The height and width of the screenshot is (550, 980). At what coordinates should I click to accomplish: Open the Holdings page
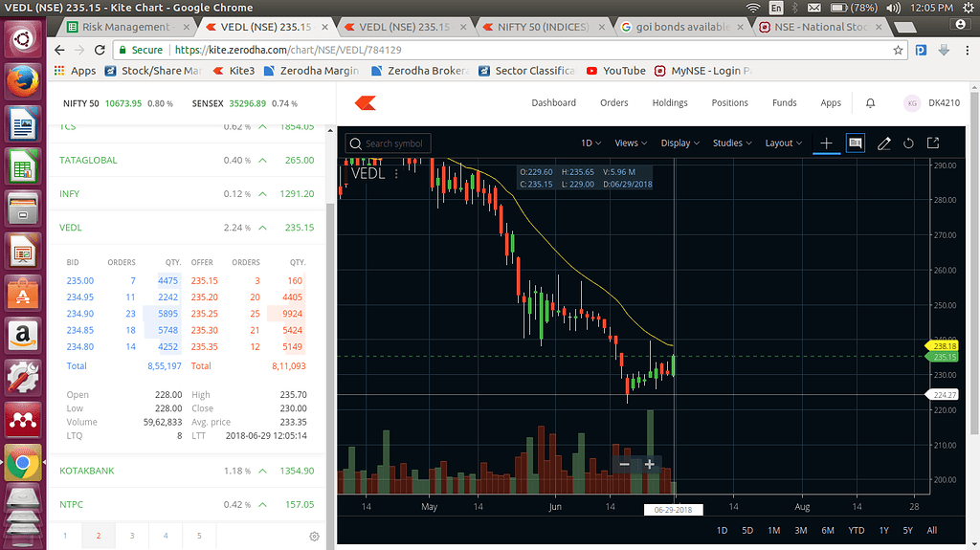tap(669, 103)
